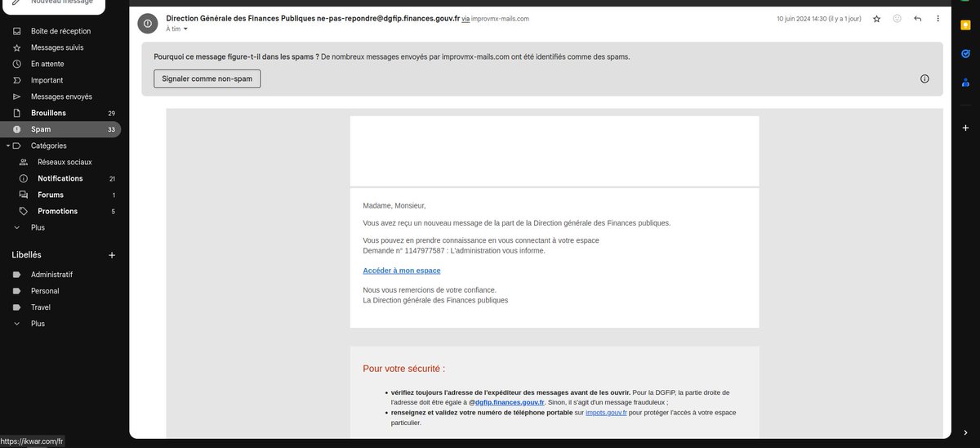This screenshot has width=980, height=448.
Task: Click the label icon beside Travel
Action: (17, 307)
